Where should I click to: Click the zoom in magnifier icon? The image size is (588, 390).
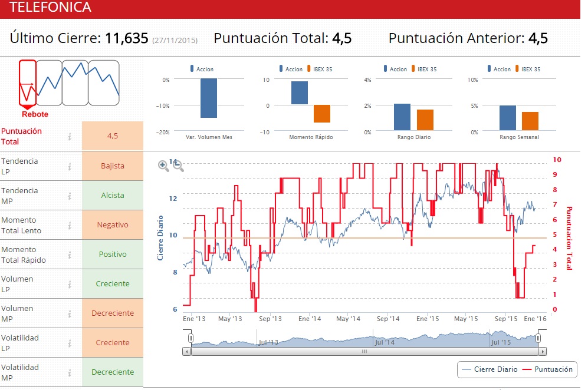[163, 166]
